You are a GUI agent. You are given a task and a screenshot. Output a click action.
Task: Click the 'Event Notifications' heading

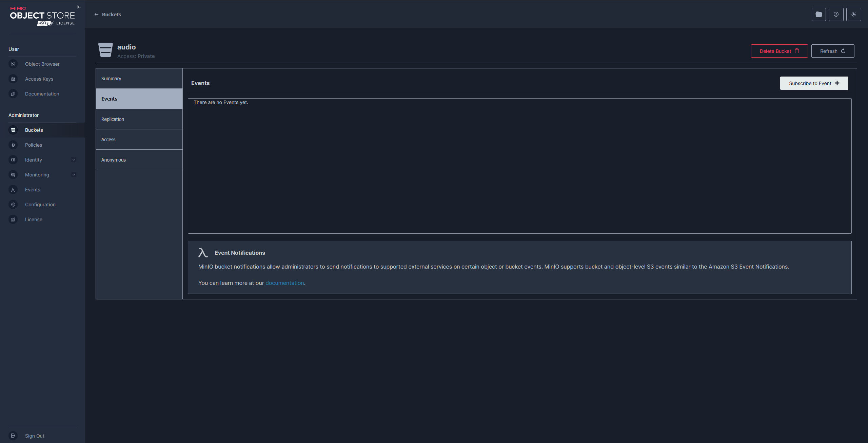pos(240,253)
